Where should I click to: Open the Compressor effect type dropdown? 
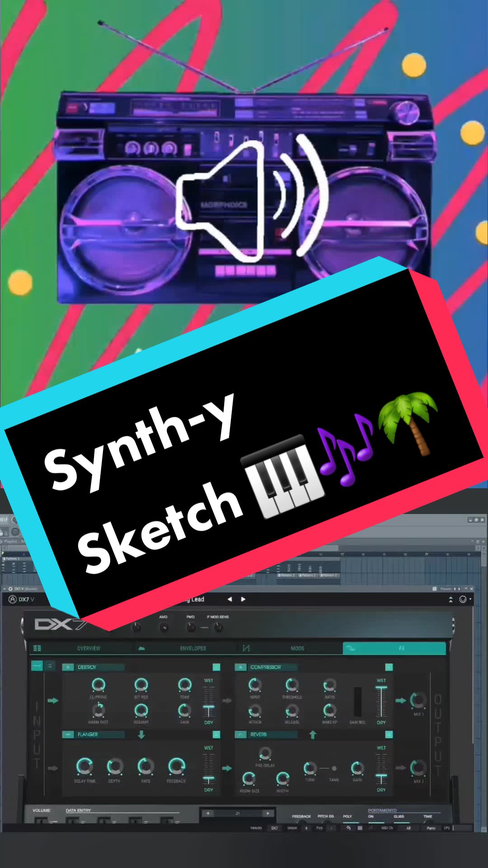pyautogui.click(x=272, y=667)
